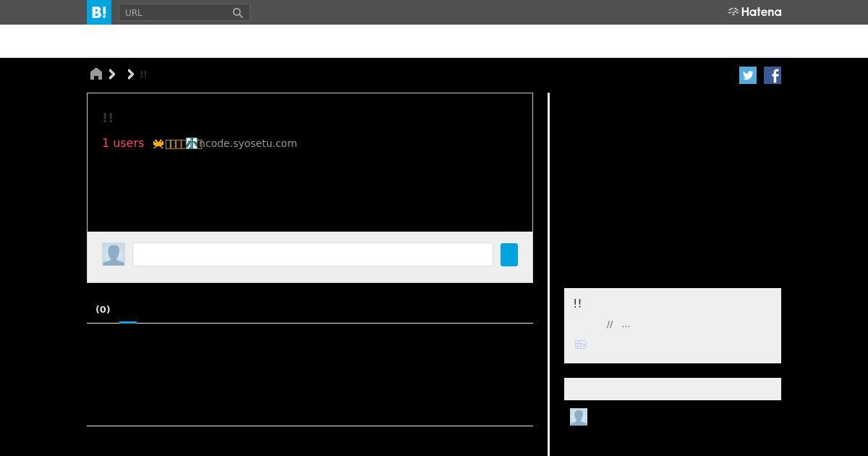Click the second breadcrumb chevron arrow
The height and width of the screenshot is (456, 868).
(131, 74)
